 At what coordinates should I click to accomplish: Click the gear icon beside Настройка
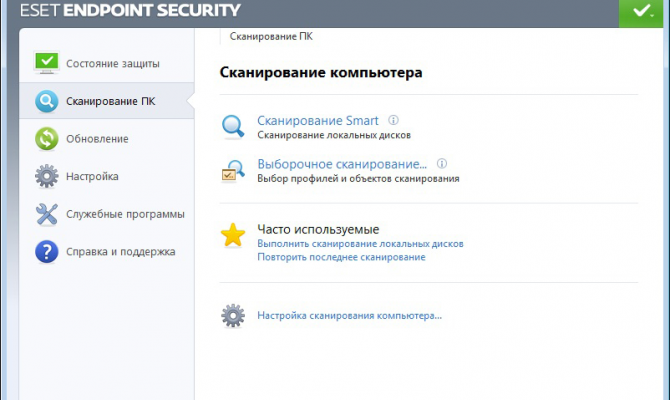coord(47,176)
